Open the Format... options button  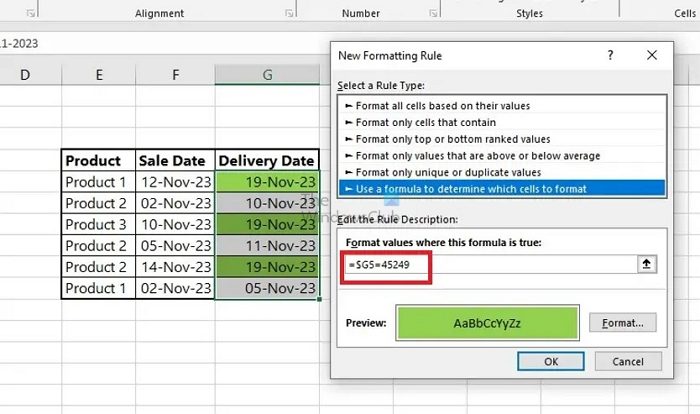[x=623, y=323]
